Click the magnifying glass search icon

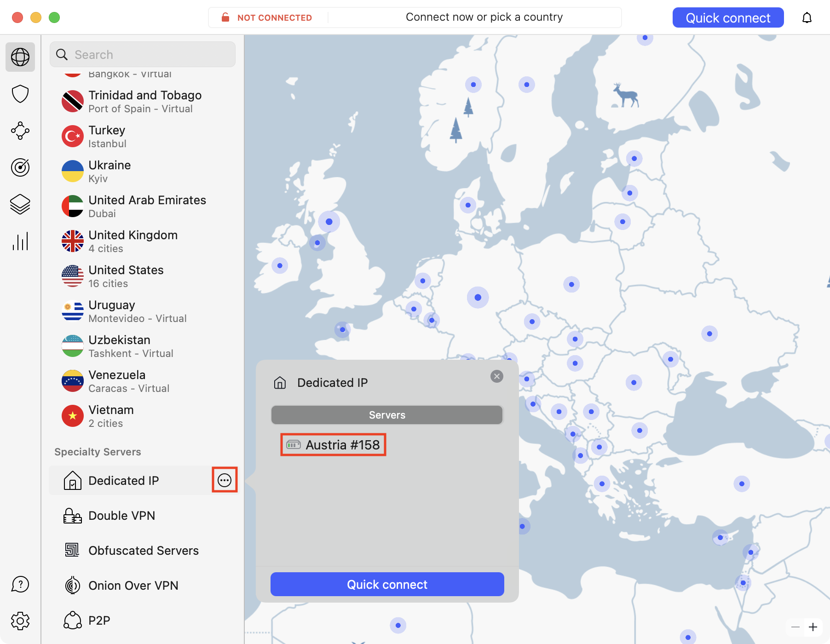[x=62, y=54]
